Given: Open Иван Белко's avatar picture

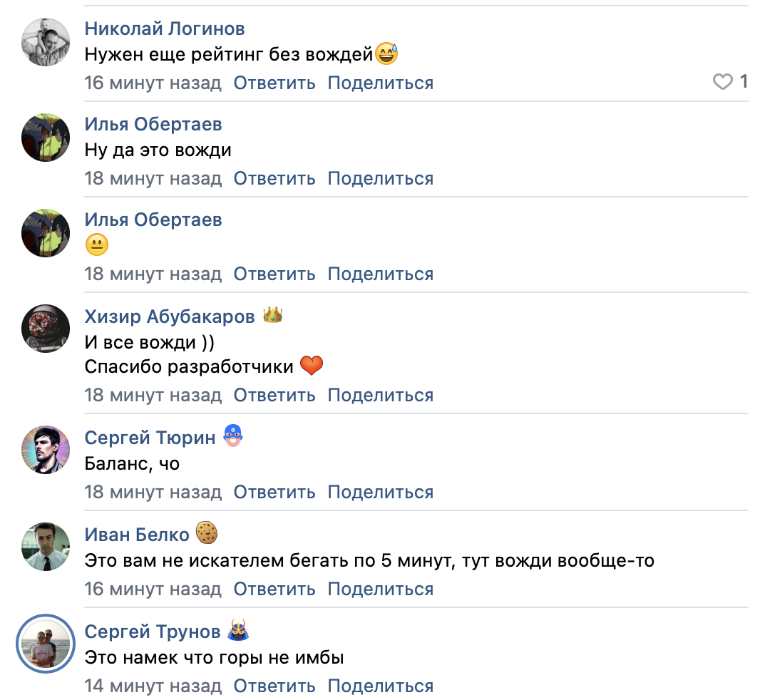Looking at the screenshot, I should click(46, 547).
